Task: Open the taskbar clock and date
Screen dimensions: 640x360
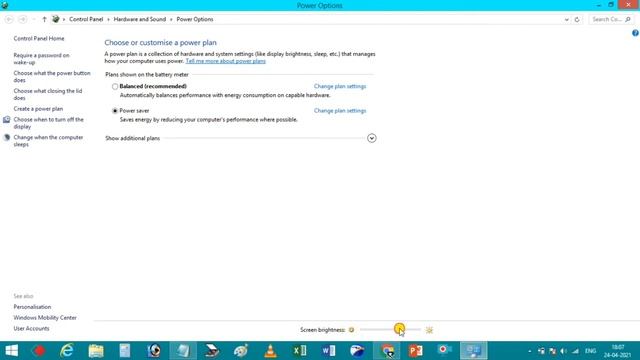Action: 618,351
